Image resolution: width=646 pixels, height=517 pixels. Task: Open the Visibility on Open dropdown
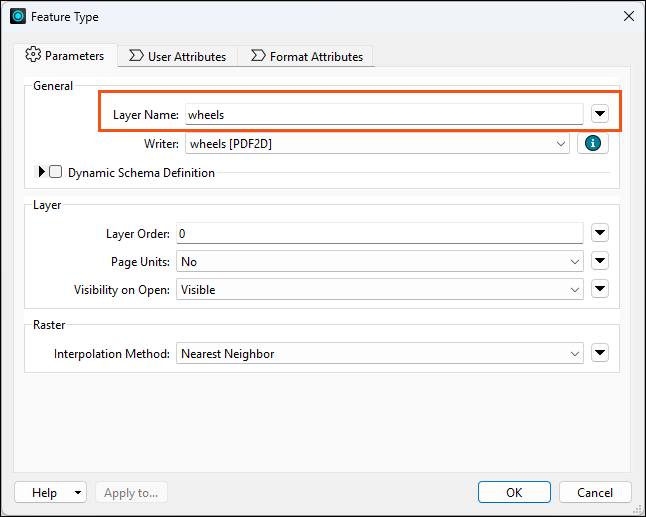(380, 289)
